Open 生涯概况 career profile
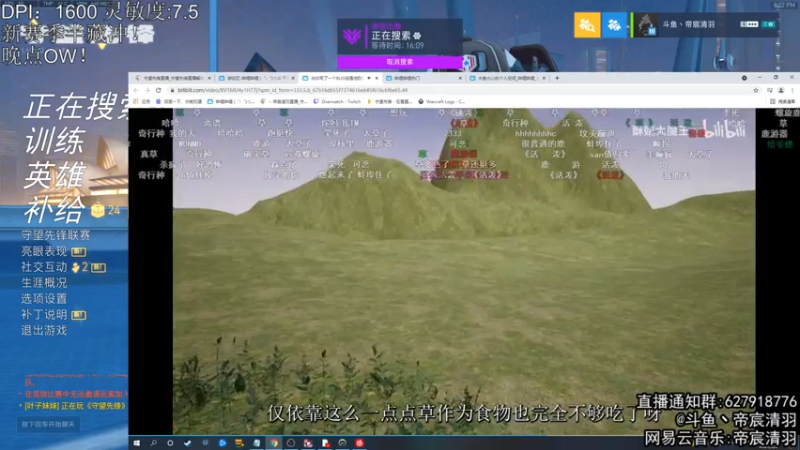This screenshot has width=800, height=450. [x=44, y=283]
